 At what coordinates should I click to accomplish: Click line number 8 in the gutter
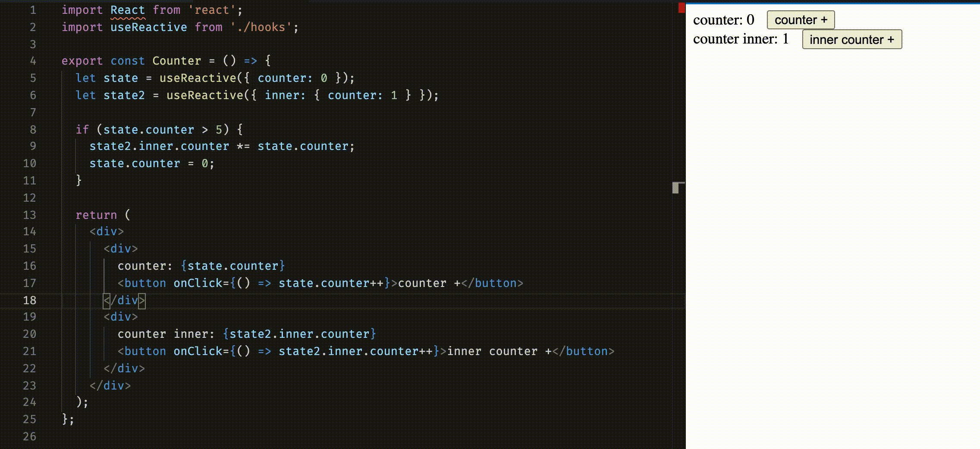click(x=33, y=130)
